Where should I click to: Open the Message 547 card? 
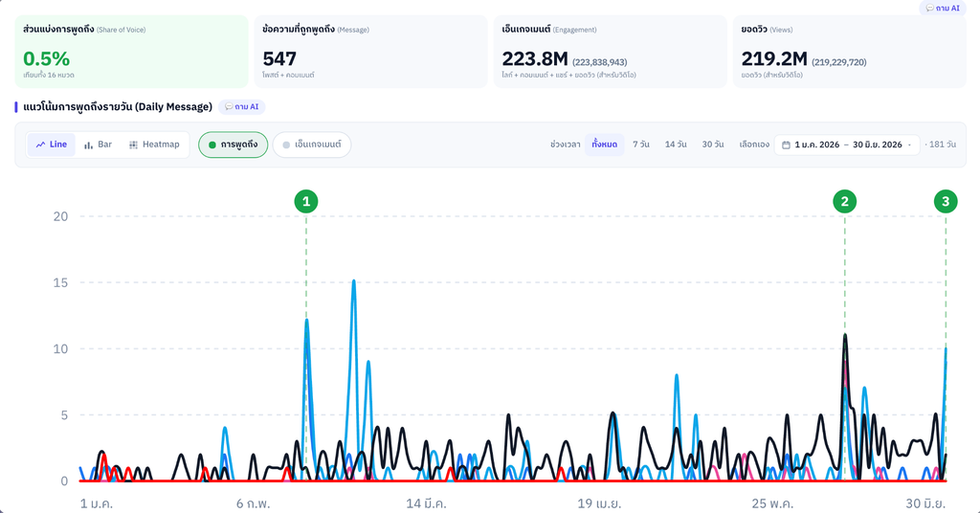(370, 52)
